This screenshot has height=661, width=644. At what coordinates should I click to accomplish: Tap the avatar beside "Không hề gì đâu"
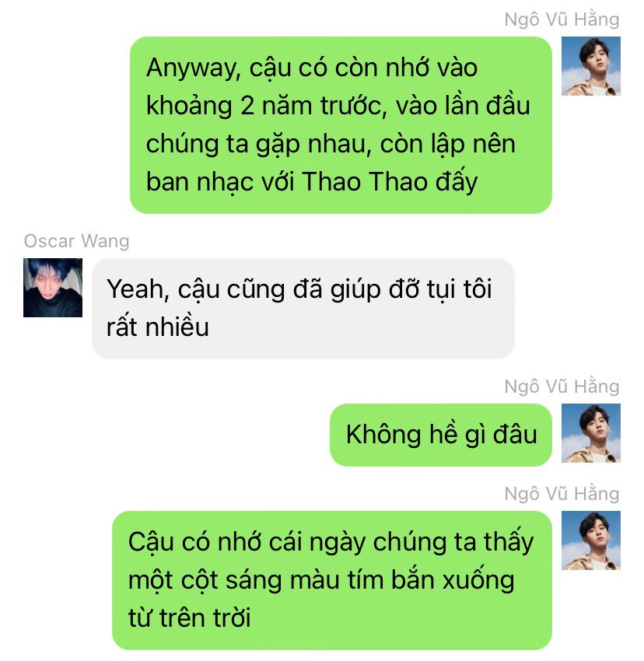point(591,433)
